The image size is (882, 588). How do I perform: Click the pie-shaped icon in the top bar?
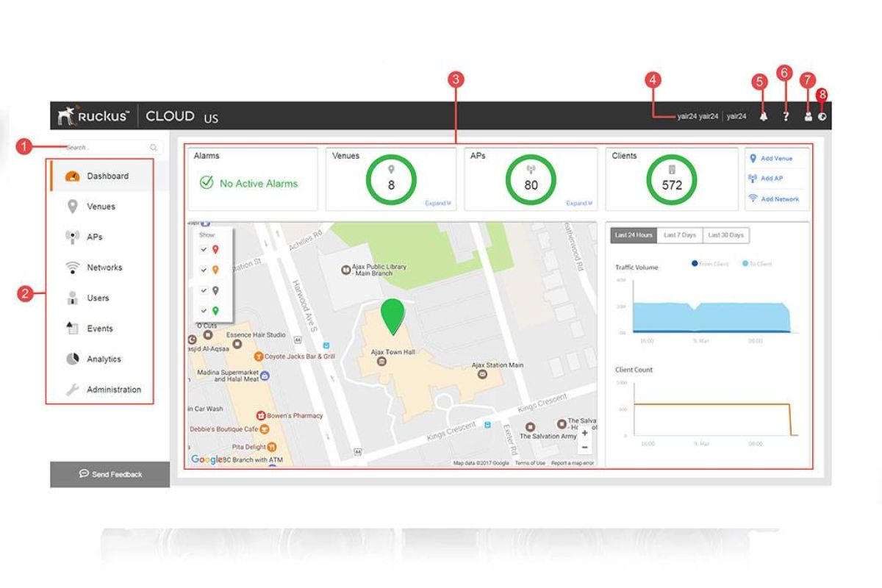point(822,116)
